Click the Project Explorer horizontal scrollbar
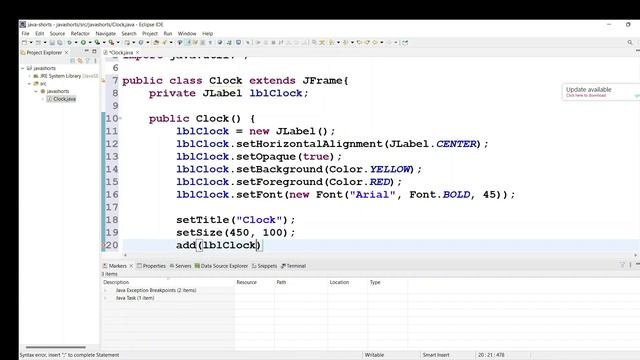 tap(56, 347)
